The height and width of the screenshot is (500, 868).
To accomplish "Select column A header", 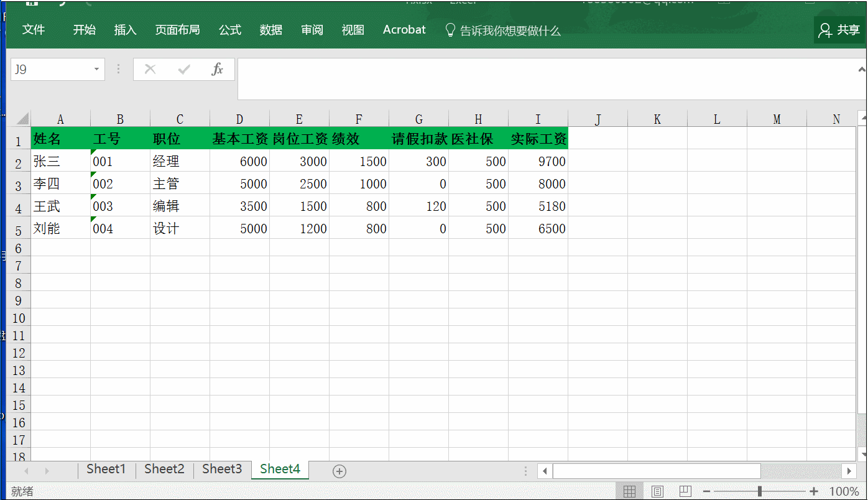I will coord(60,119).
